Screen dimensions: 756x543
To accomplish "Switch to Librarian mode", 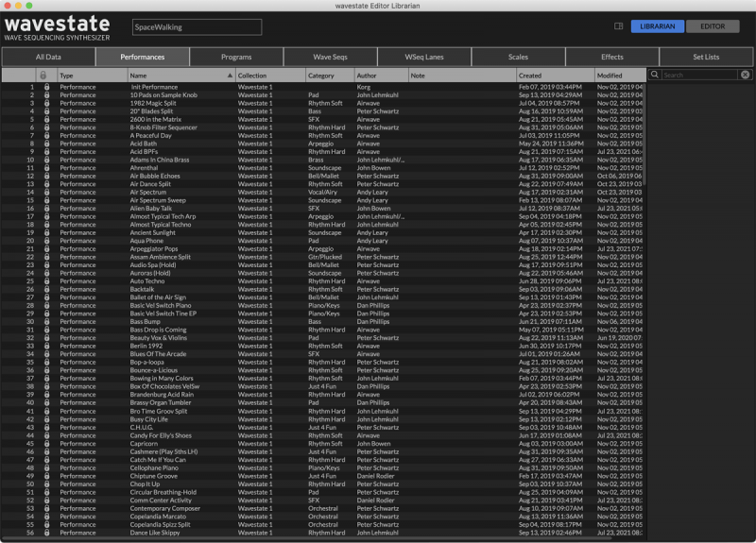I will (x=657, y=26).
